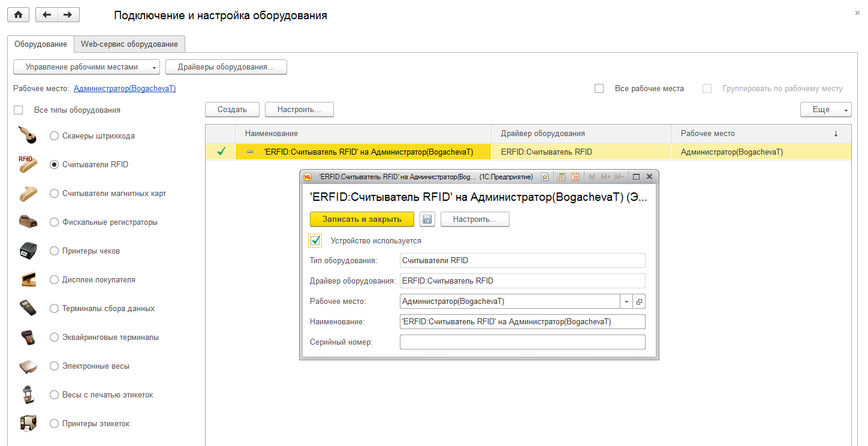This screenshot has height=446, width=868.
Task: Click the customer display device icon
Action: click(x=28, y=279)
